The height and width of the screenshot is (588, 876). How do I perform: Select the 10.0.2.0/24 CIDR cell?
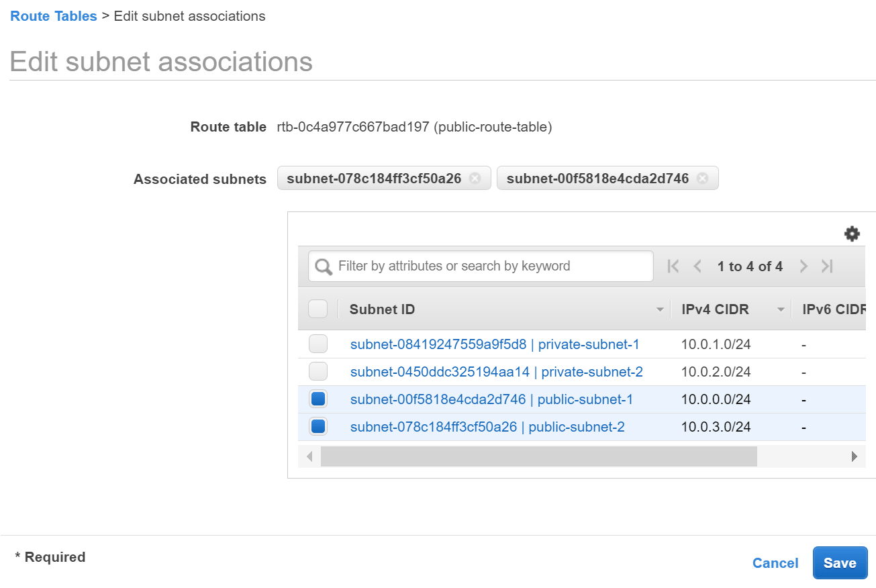(716, 372)
